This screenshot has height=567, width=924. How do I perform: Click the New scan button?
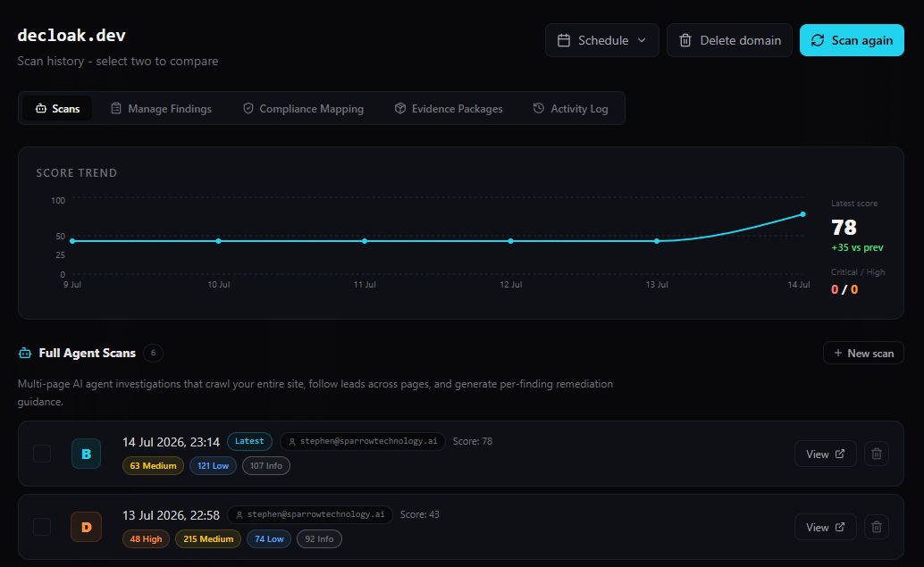tap(863, 353)
